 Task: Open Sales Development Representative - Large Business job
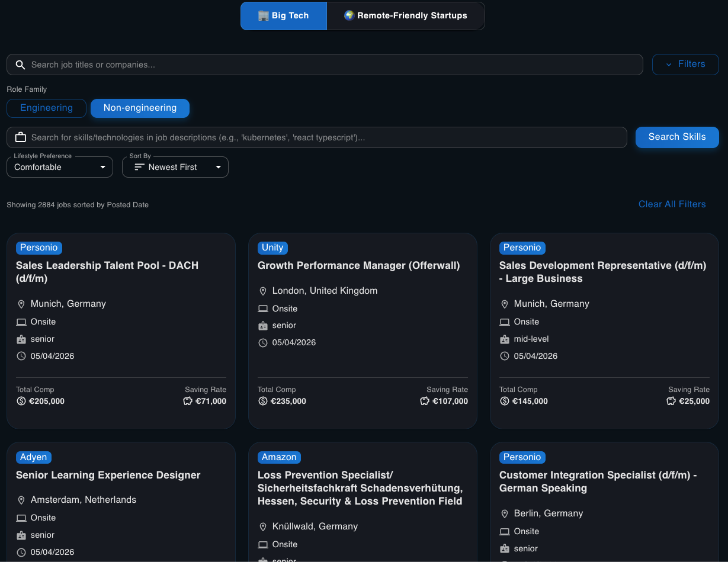tap(602, 272)
